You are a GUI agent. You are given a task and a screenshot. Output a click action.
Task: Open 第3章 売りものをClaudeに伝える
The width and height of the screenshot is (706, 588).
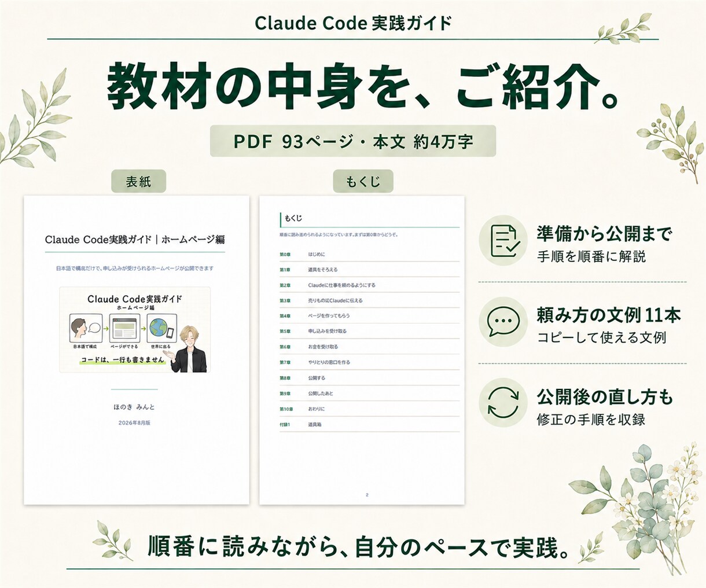[x=369, y=300]
